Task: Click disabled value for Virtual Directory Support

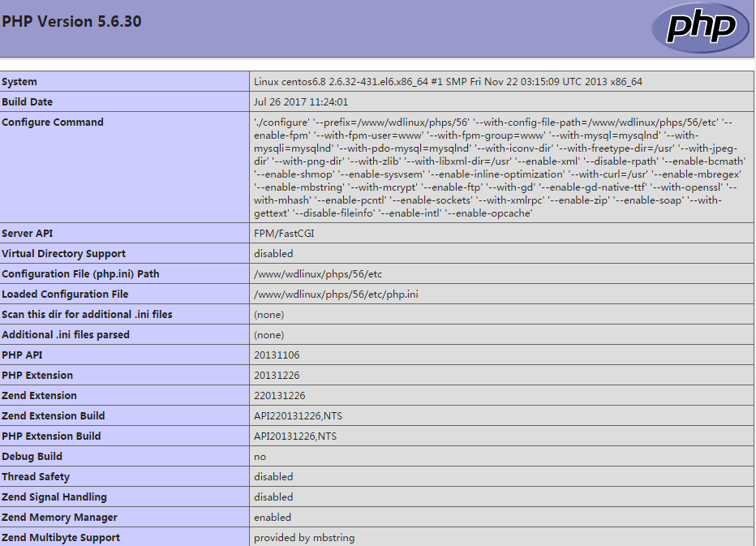Action: click(273, 254)
